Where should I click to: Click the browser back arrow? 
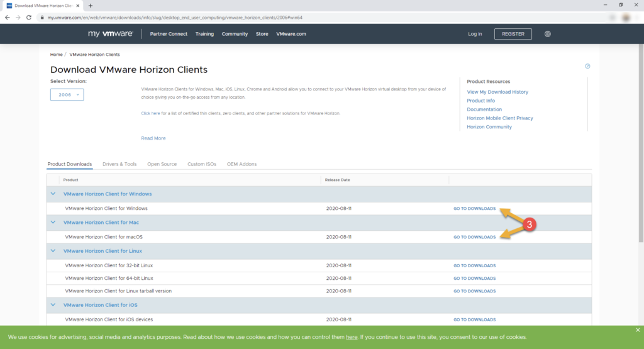[x=7, y=18]
